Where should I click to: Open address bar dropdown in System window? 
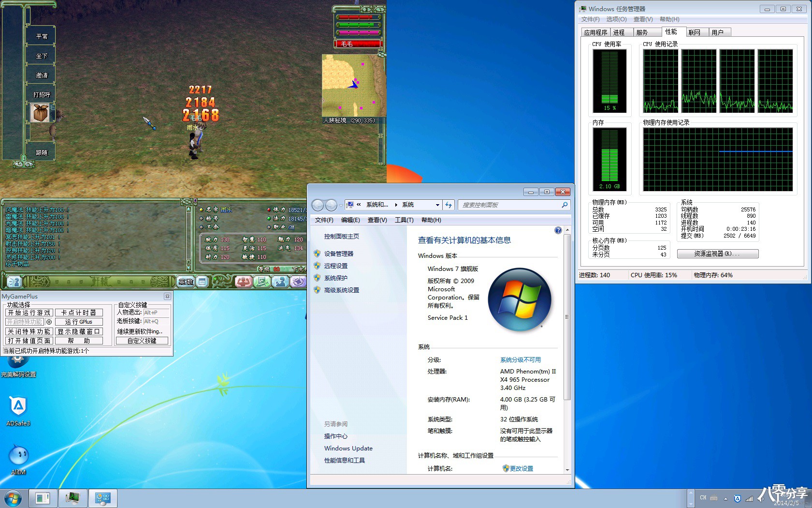pos(437,205)
